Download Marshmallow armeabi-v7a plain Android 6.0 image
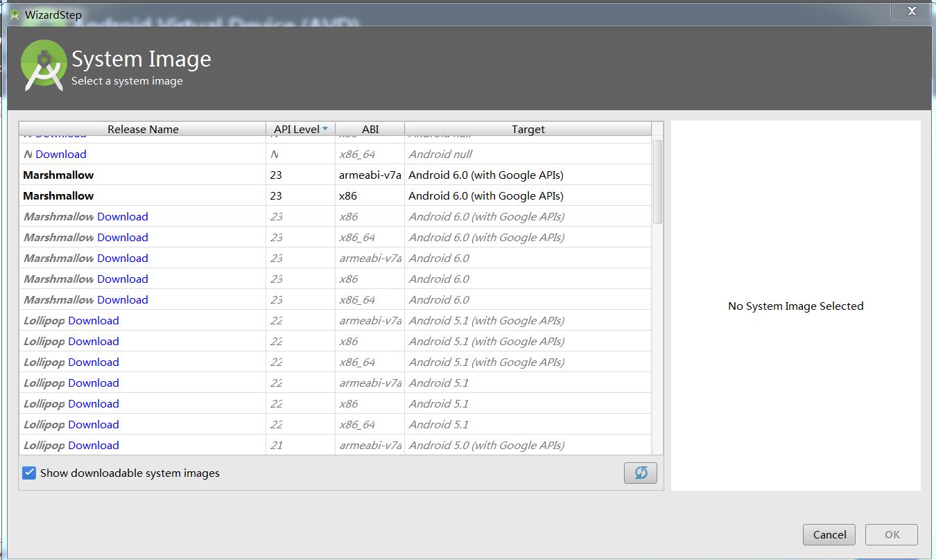This screenshot has height=560, width=936. (x=123, y=258)
